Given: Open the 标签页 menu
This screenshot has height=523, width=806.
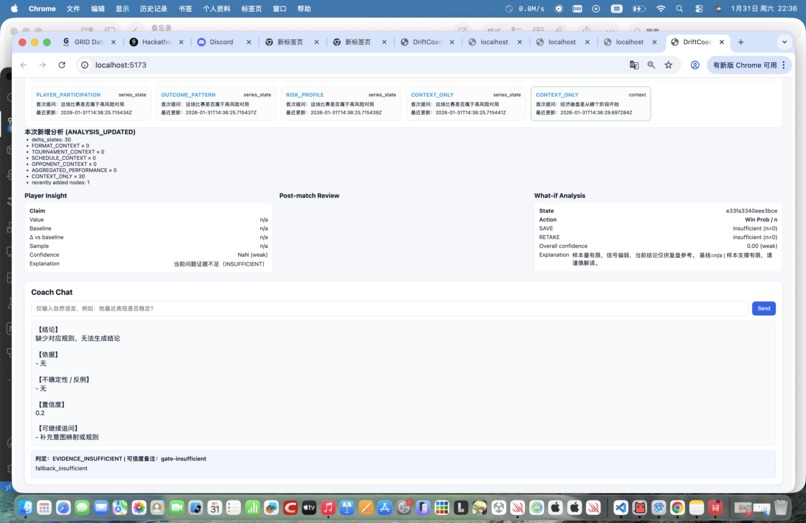Looking at the screenshot, I should (251, 9).
